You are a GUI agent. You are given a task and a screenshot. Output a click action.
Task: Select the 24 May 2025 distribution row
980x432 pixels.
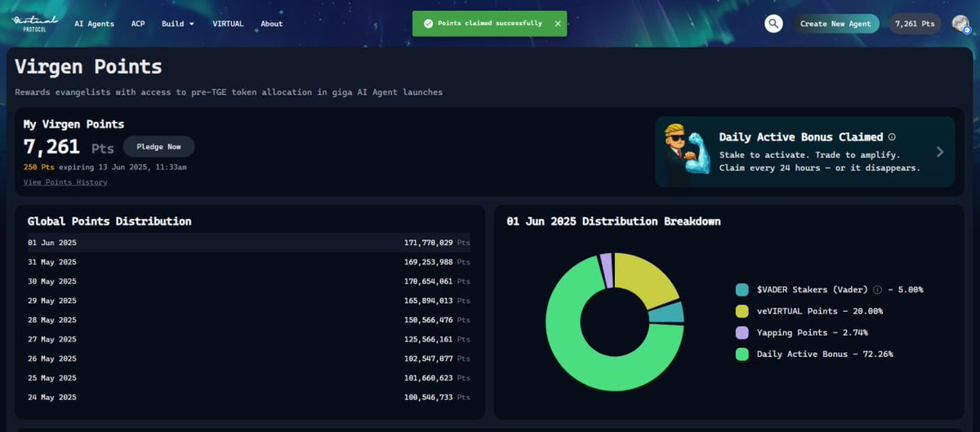[250, 397]
